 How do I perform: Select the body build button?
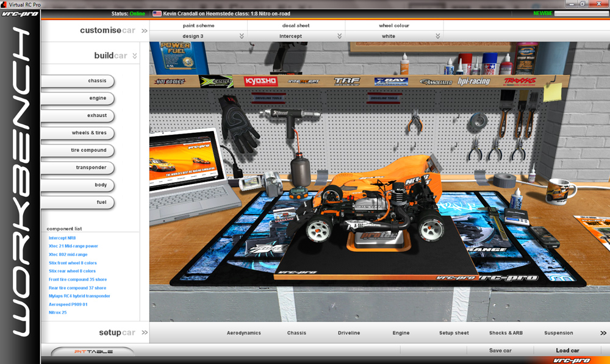point(78,185)
